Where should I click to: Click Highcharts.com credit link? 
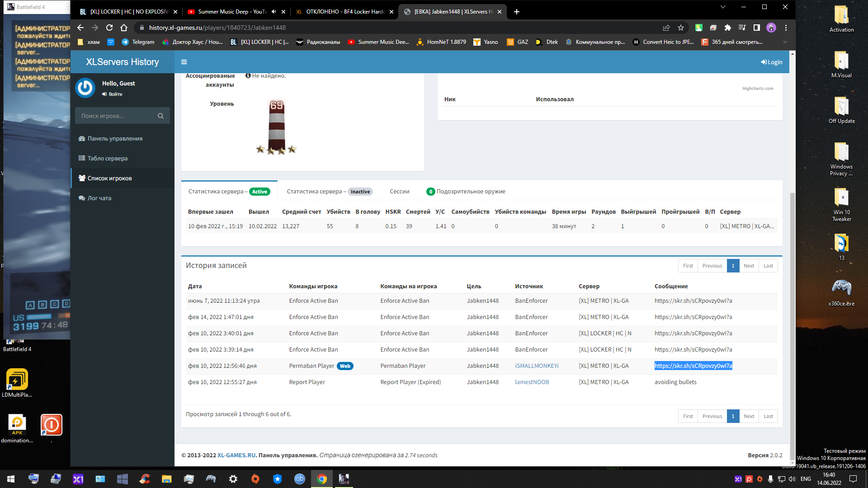758,89
